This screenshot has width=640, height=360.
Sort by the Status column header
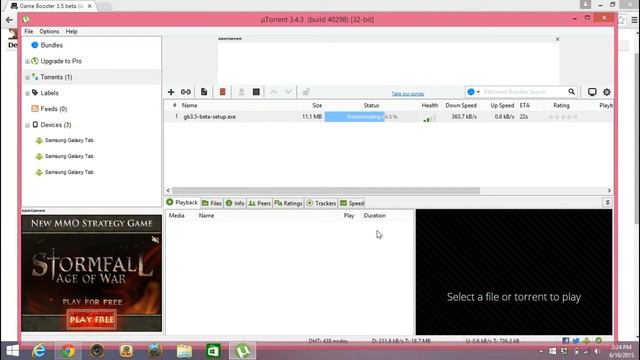pos(371,105)
